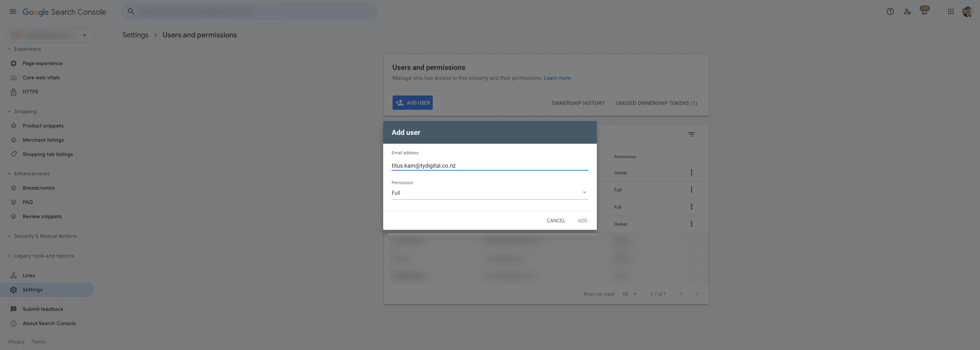This screenshot has height=350, width=980.
Task: Switch to the Ownership History tab
Action: tap(577, 103)
